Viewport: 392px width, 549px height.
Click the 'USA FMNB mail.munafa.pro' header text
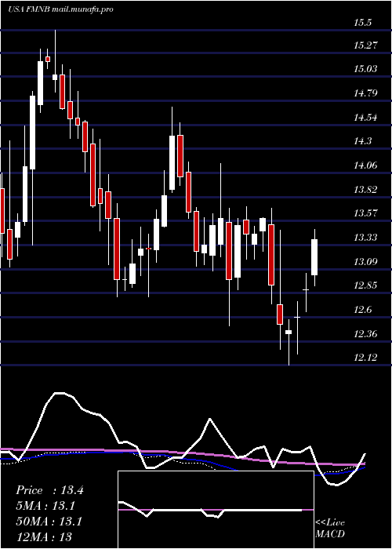coord(60,9)
